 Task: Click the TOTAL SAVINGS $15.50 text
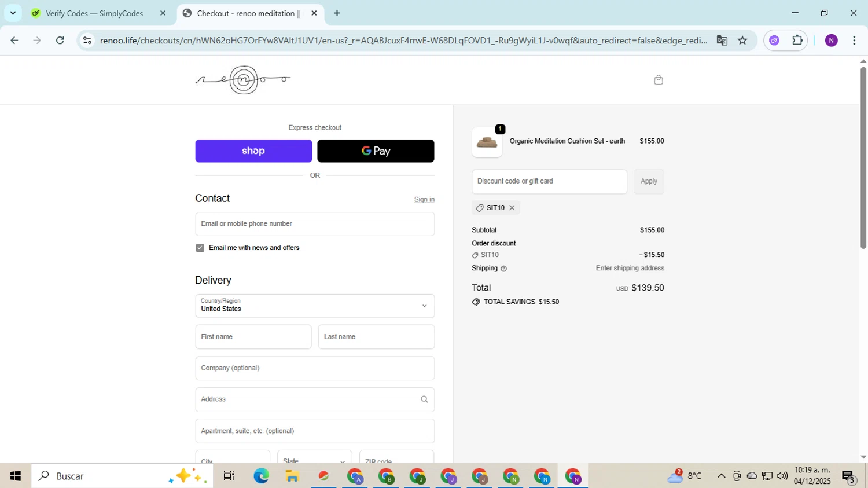point(521,302)
